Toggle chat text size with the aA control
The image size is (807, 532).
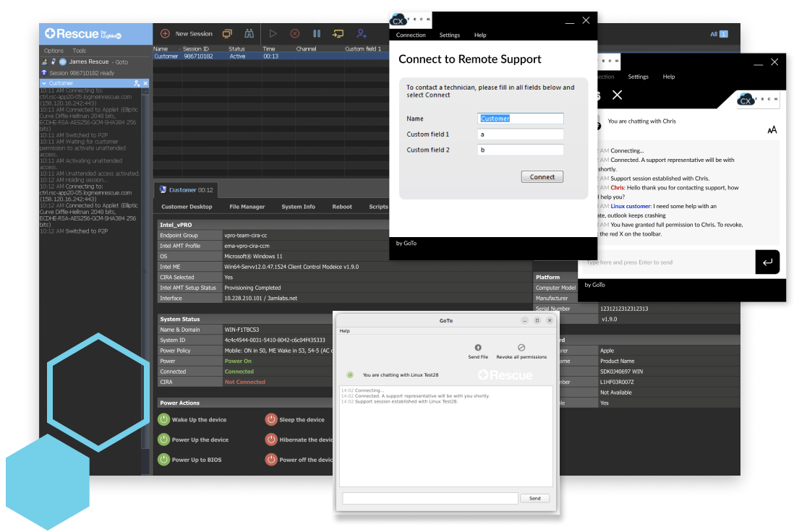[772, 130]
